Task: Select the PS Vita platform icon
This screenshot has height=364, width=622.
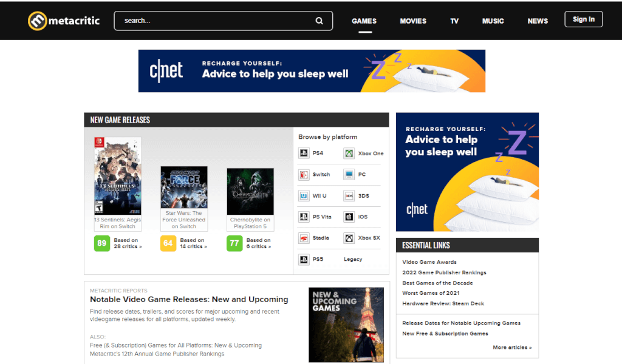Action: coord(304,217)
